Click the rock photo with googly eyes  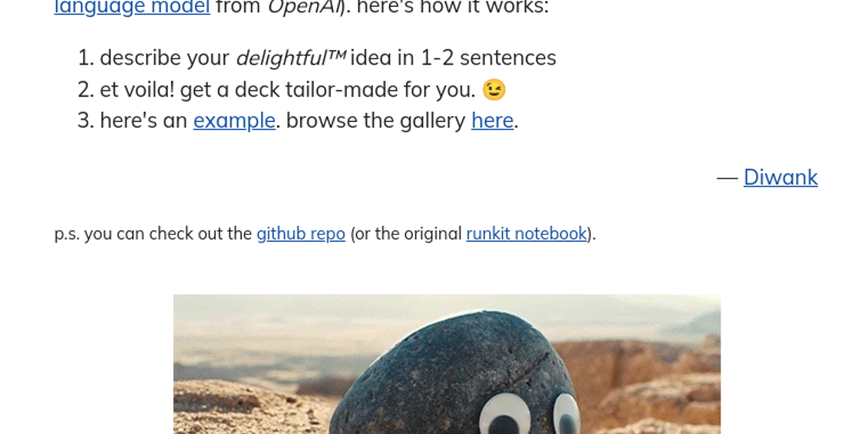coord(447,364)
